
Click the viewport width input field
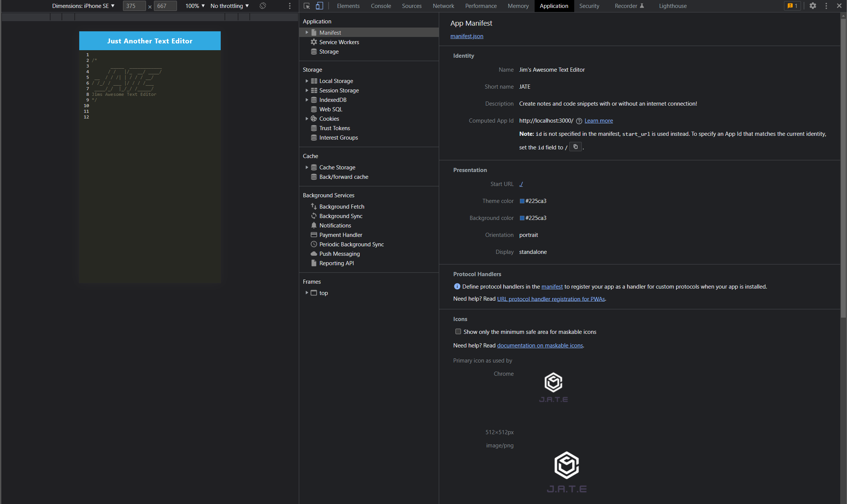click(x=134, y=6)
